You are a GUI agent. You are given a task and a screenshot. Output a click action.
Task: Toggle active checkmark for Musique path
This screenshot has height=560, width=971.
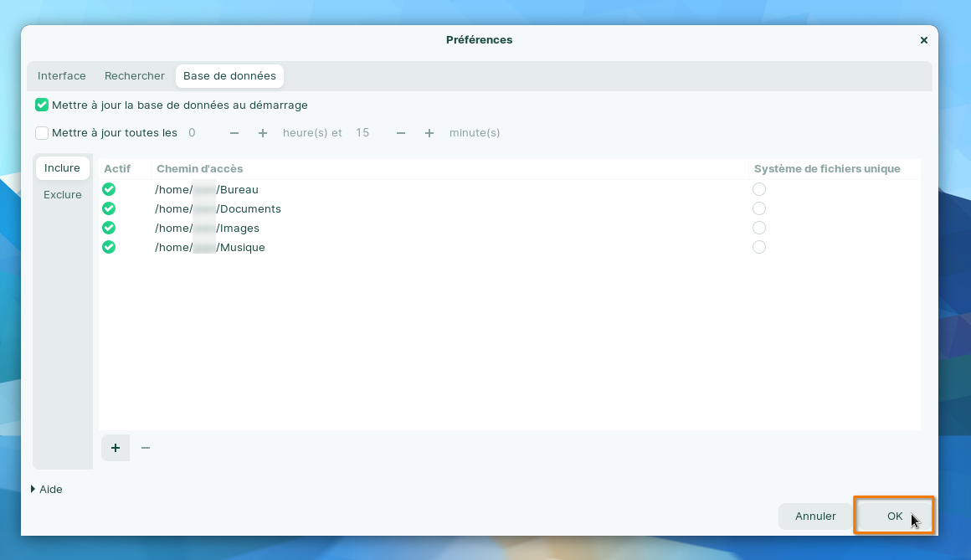pyautogui.click(x=109, y=247)
